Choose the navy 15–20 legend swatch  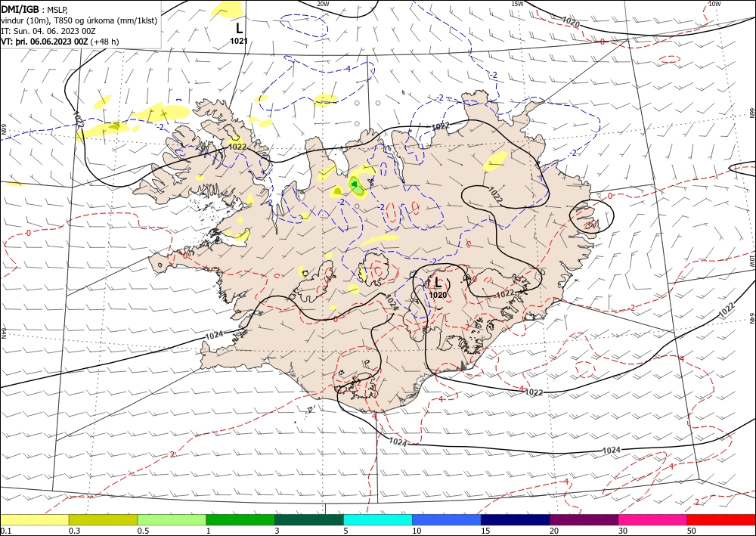coord(516,519)
